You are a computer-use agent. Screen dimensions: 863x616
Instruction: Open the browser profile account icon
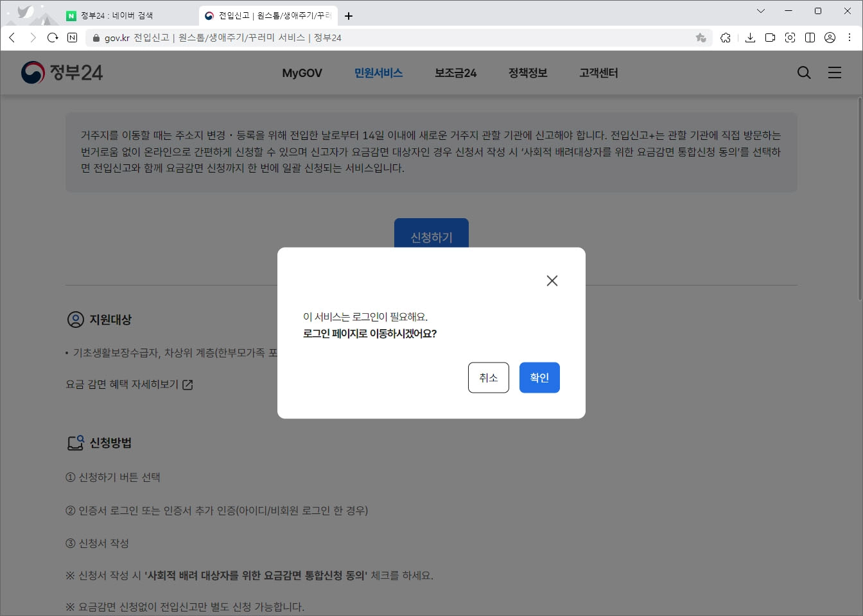pyautogui.click(x=829, y=37)
